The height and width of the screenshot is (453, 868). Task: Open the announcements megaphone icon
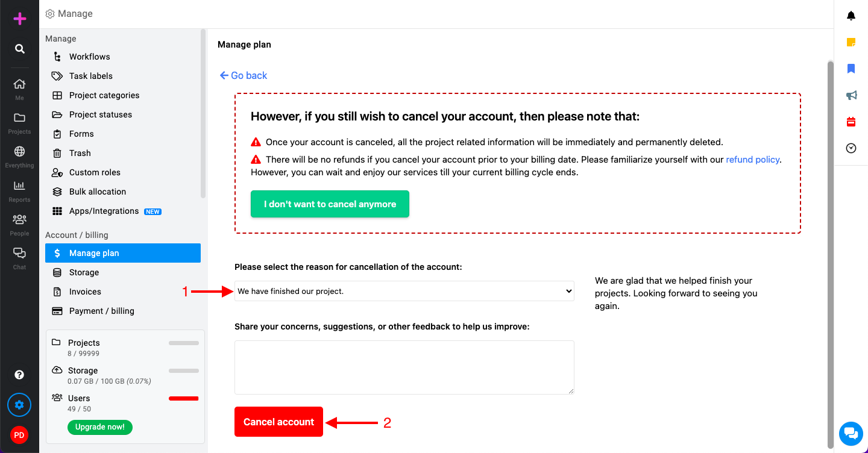851,95
